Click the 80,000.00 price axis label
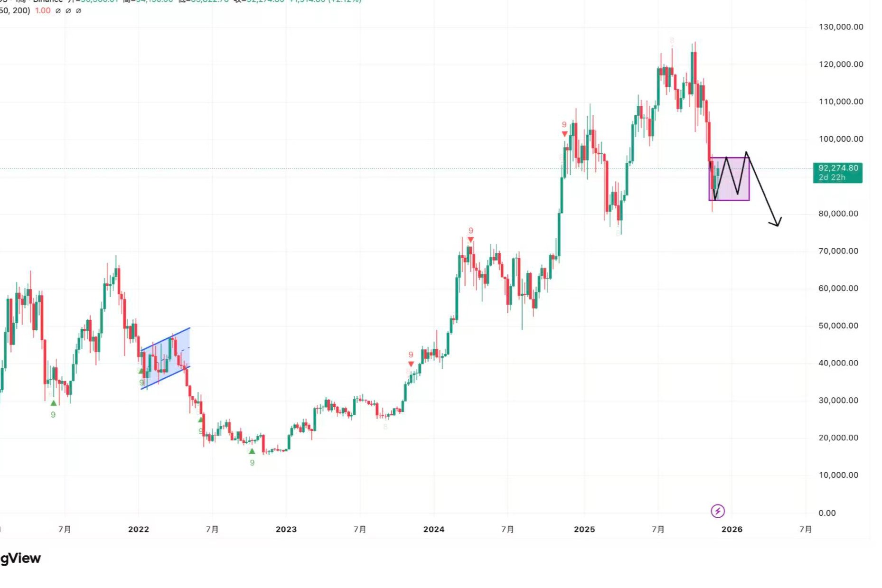This screenshot has width=882, height=588. 838,214
